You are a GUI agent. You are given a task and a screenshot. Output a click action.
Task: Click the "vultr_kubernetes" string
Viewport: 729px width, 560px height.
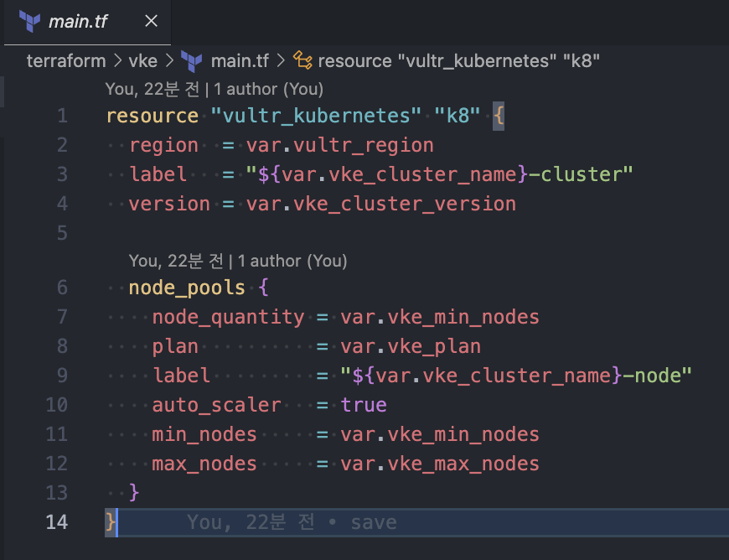click(316, 116)
